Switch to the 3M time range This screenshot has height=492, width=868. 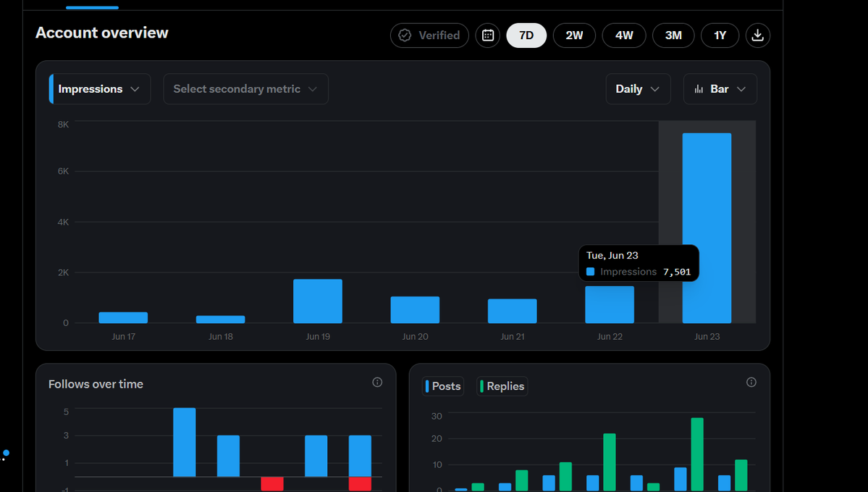click(673, 36)
